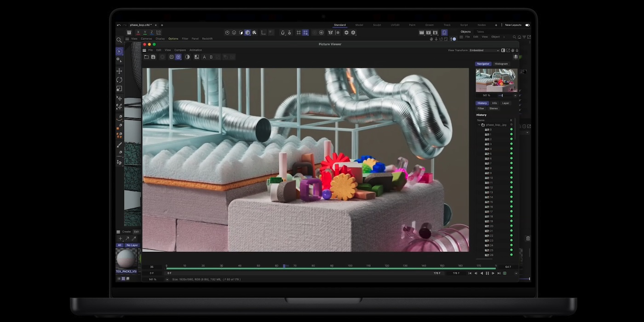Select the Move tool on the left toolbar
Viewport: 644px width, 322px height.
click(x=119, y=71)
